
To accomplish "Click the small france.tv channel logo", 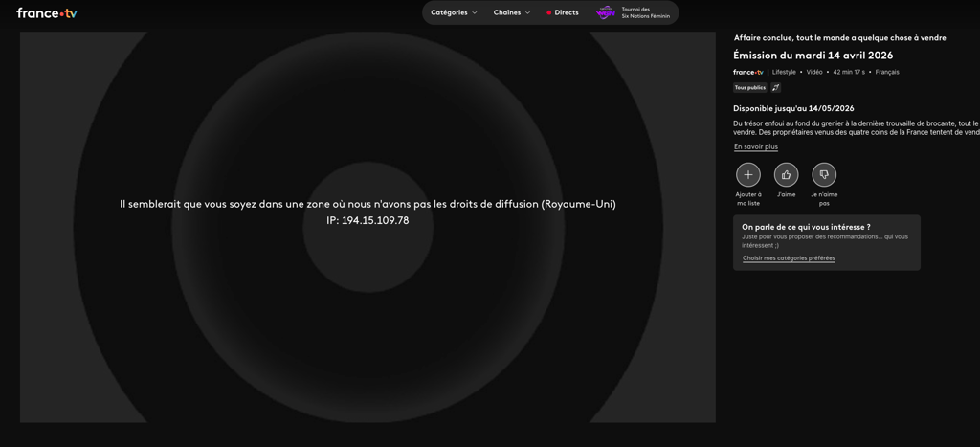I will tap(748, 72).
